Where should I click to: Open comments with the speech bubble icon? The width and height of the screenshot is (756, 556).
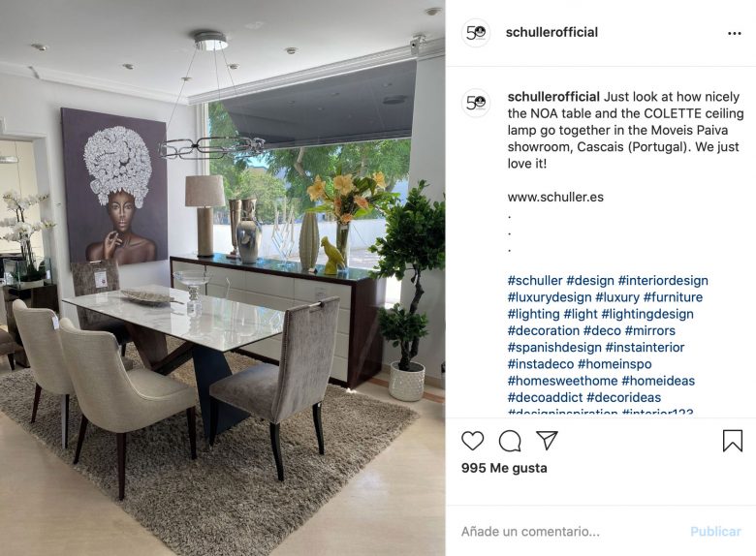[510, 441]
